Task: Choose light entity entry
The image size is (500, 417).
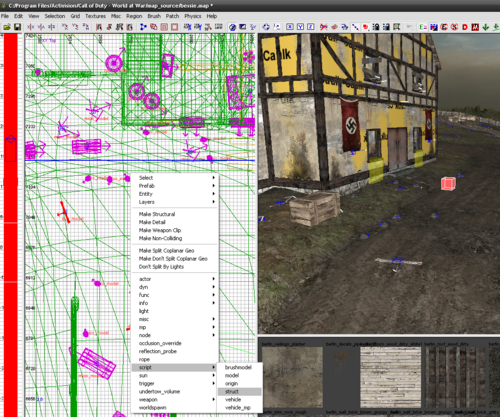Action: [x=175, y=311]
